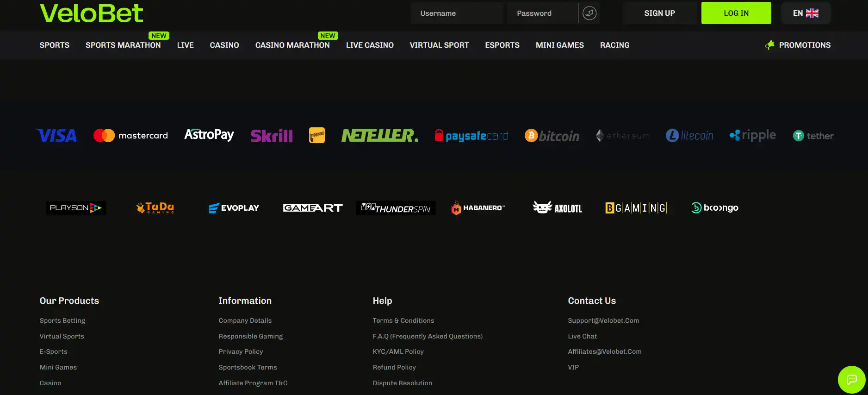The image size is (868, 395).
Task: Click the Interac payment logo
Action: pyautogui.click(x=317, y=135)
